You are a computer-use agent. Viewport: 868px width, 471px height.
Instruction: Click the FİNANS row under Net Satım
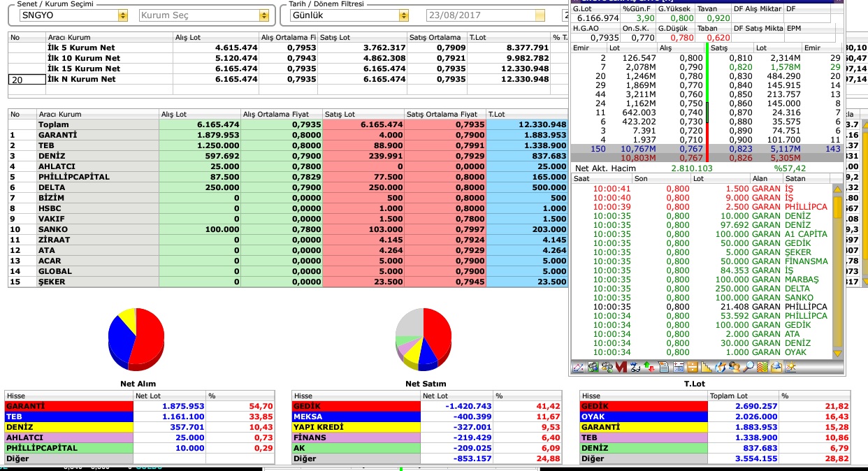click(x=426, y=437)
